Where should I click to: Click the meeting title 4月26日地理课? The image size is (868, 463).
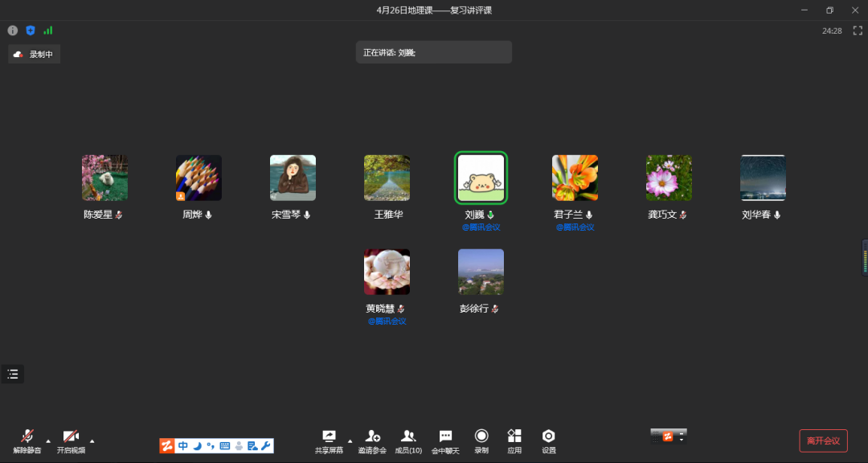point(434,10)
